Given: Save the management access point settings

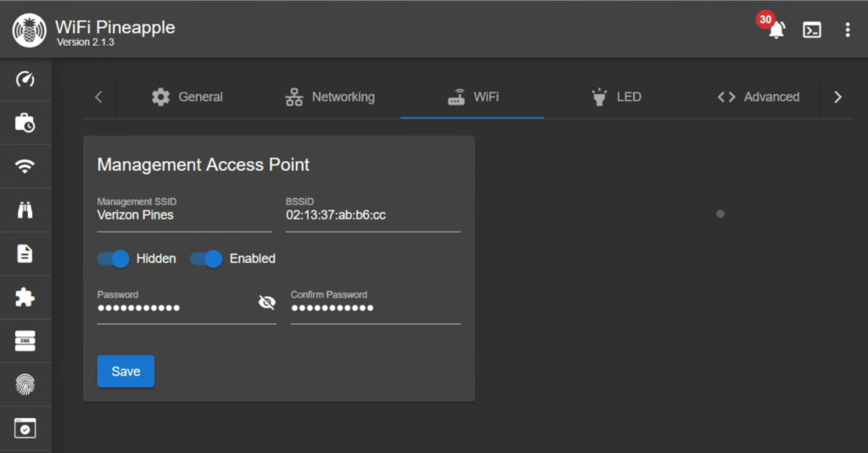Looking at the screenshot, I should (125, 371).
